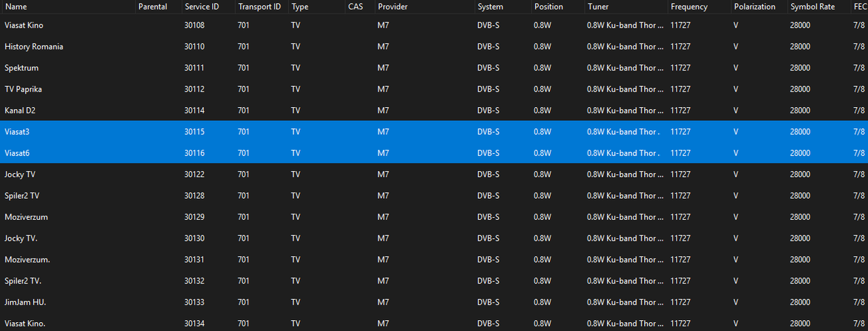
Task: Select the JimJam HU. channel row
Action: tap(434, 302)
